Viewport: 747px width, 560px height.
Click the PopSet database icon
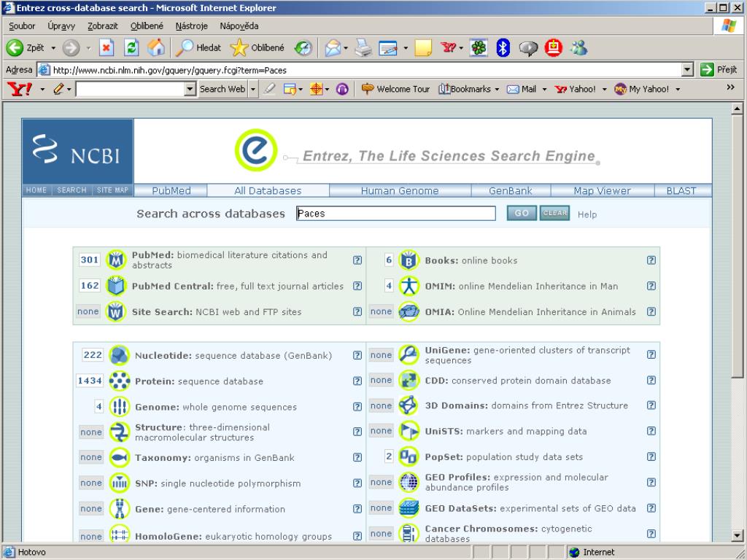coord(409,456)
